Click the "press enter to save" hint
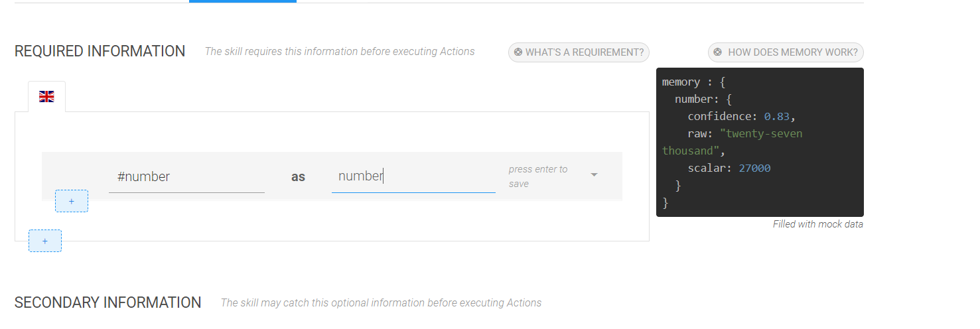The image size is (980, 329). pos(538,176)
